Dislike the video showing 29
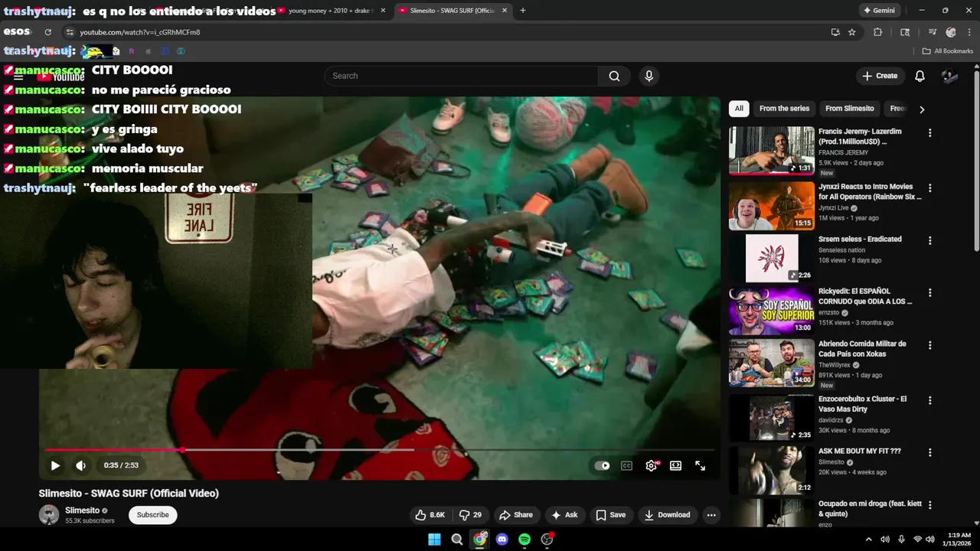This screenshot has width=980, height=551. [470, 515]
